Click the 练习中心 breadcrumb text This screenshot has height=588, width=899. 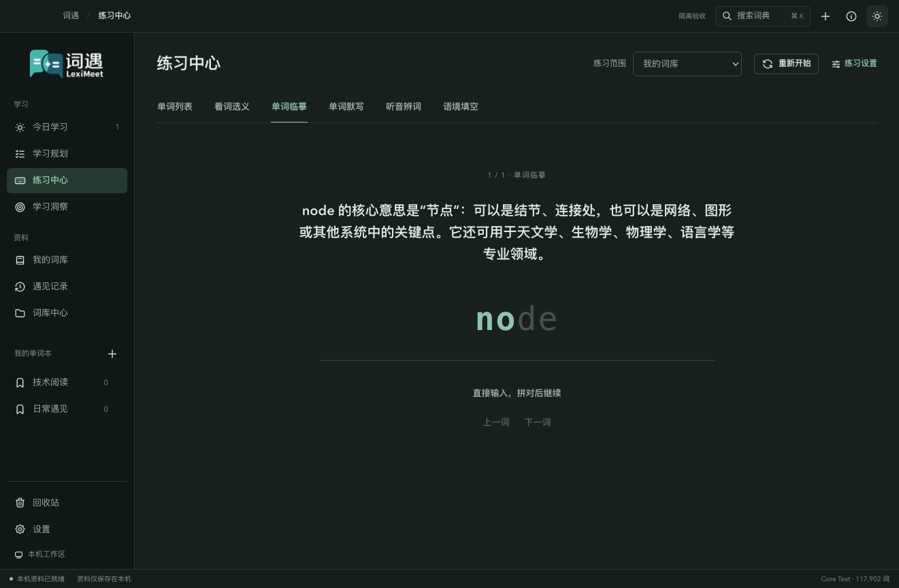click(x=114, y=16)
